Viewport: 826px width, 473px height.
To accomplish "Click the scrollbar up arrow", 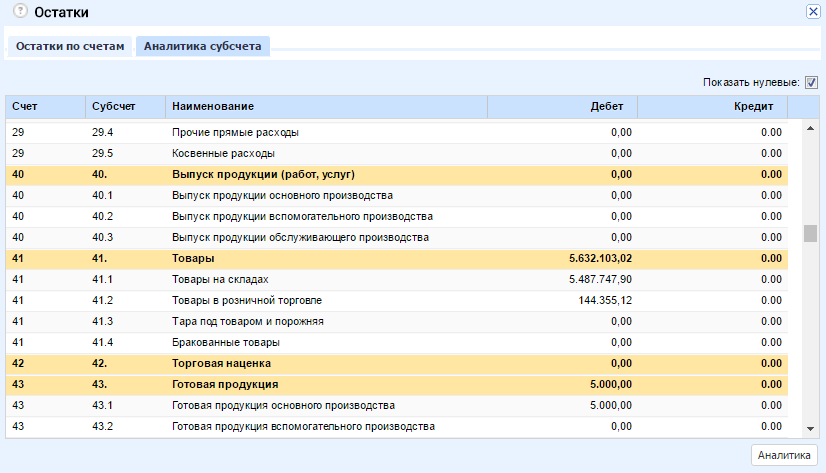I will click(x=810, y=129).
